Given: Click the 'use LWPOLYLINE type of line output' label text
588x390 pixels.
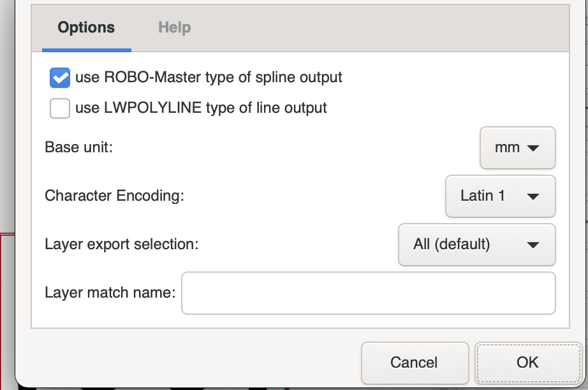Looking at the screenshot, I should click(x=201, y=108).
